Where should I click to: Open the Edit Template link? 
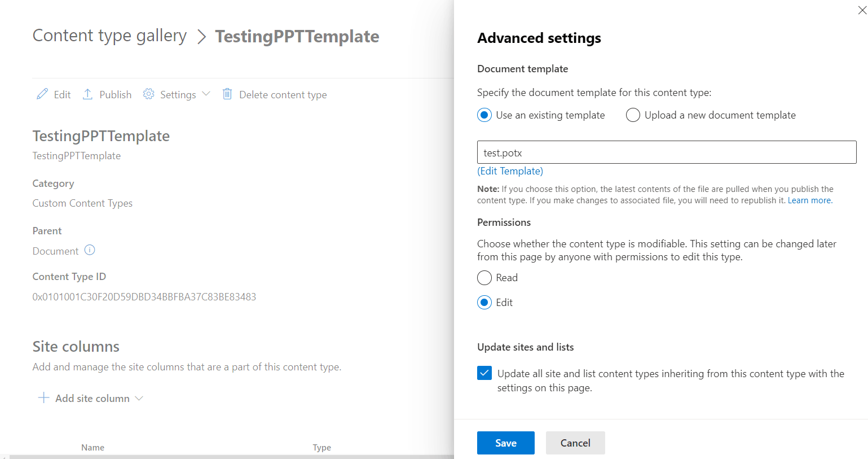pyautogui.click(x=510, y=171)
